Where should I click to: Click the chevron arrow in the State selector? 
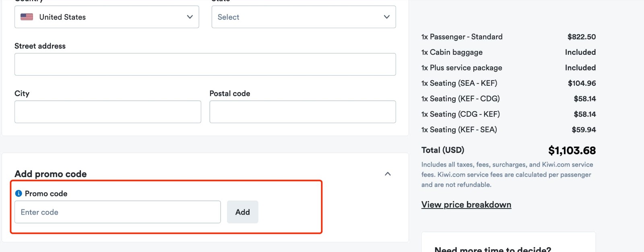386,17
